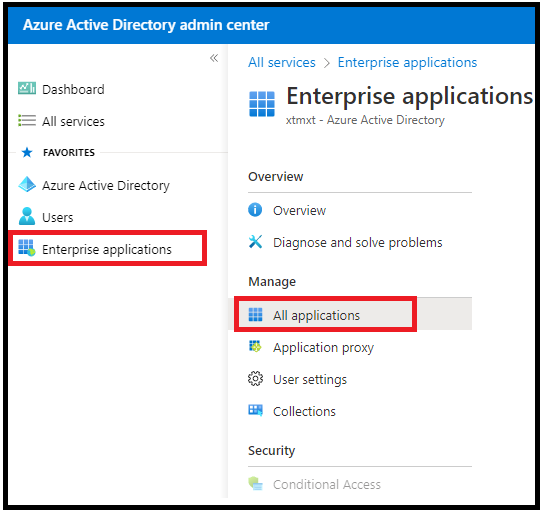
Task: Click the Collections icon
Action: (x=256, y=410)
